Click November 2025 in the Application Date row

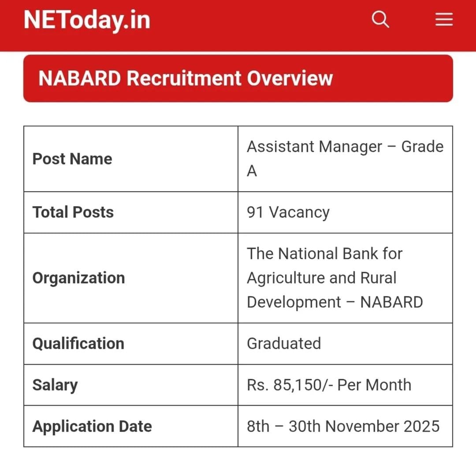pos(382,426)
